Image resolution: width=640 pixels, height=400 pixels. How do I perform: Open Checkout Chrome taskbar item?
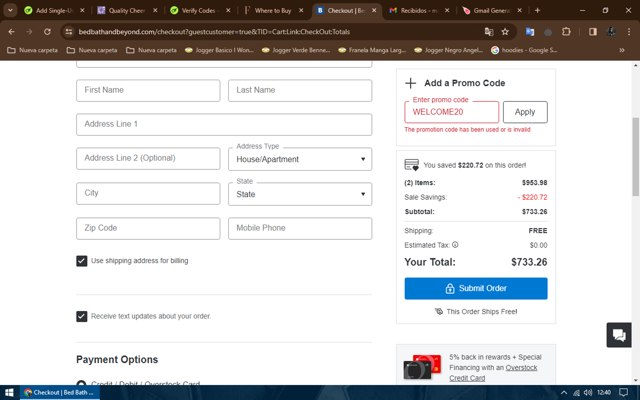(59, 393)
